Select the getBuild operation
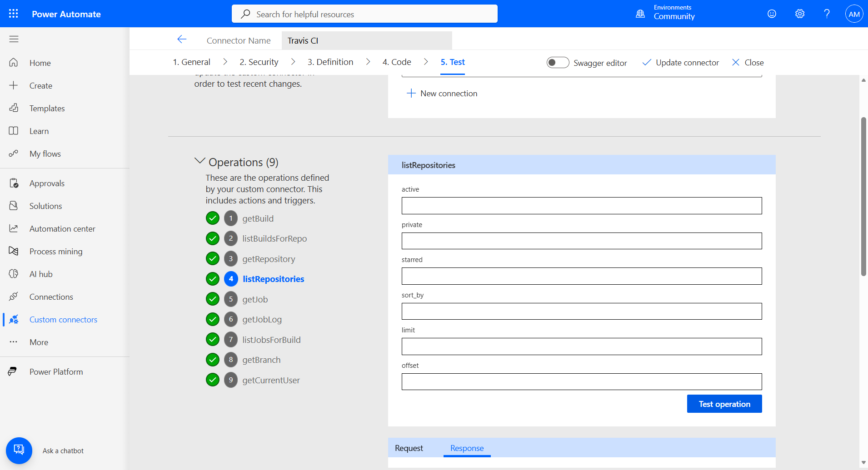The height and width of the screenshot is (470, 868). [x=258, y=218]
